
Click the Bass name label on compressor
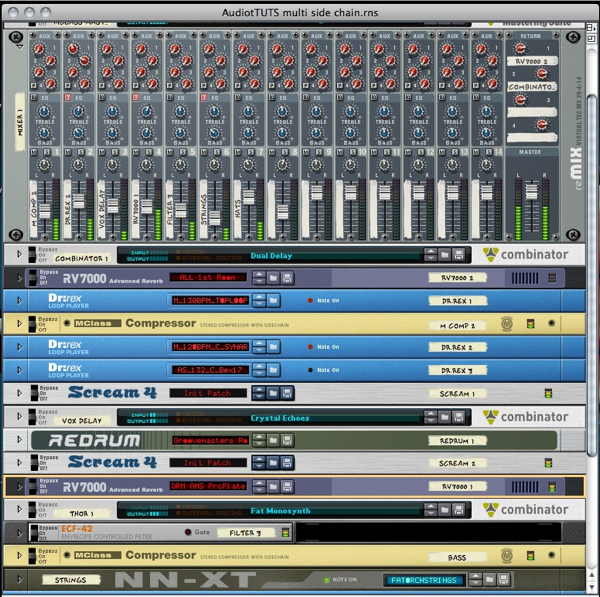[x=457, y=556]
